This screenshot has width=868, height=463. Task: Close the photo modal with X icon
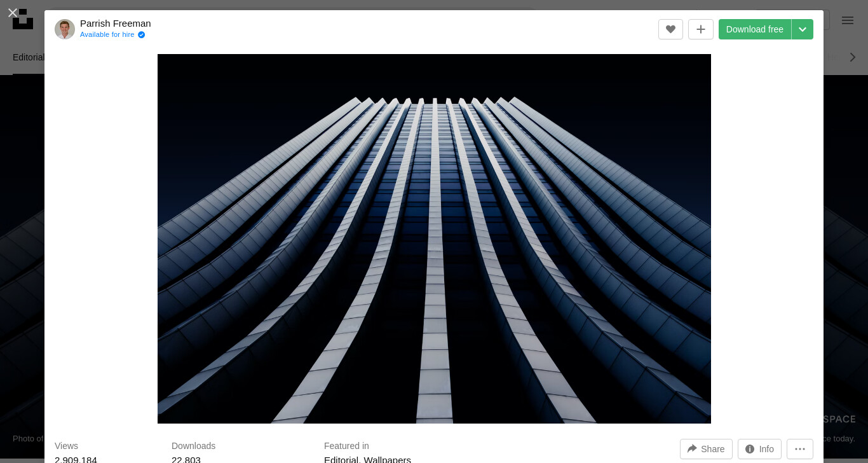click(12, 13)
